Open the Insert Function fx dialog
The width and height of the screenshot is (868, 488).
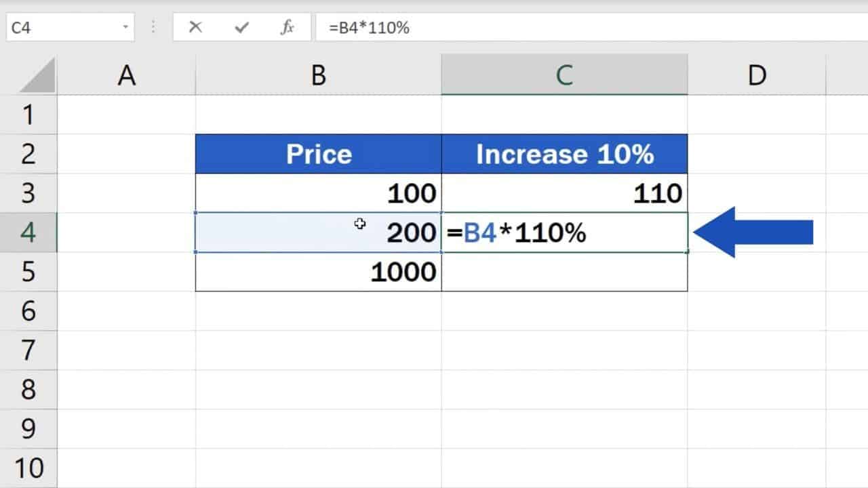click(x=287, y=28)
